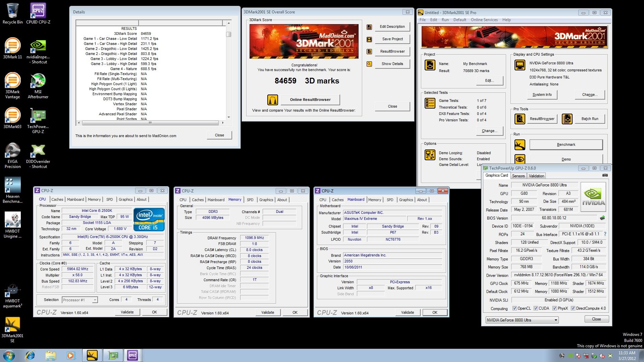Toggle the CUDA checkbox in GPU-Z

[536, 308]
